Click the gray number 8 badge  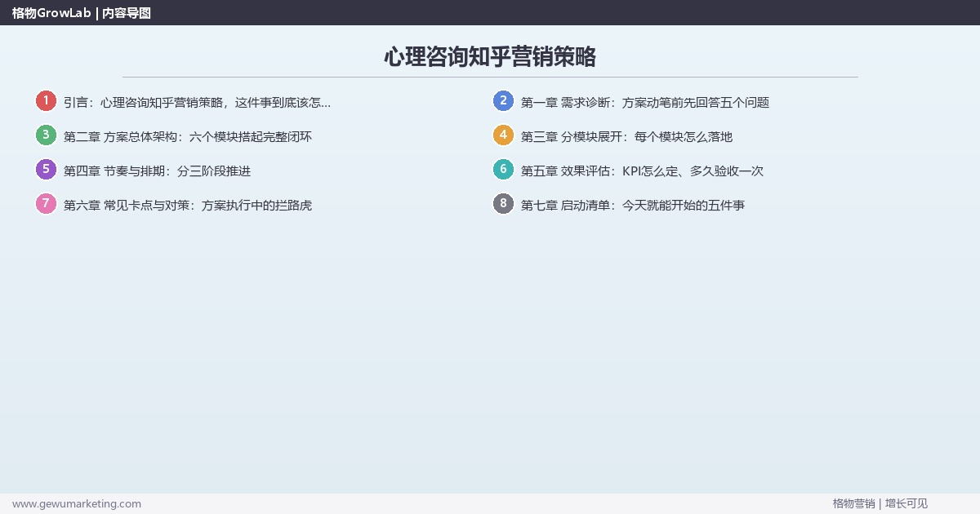[503, 204]
